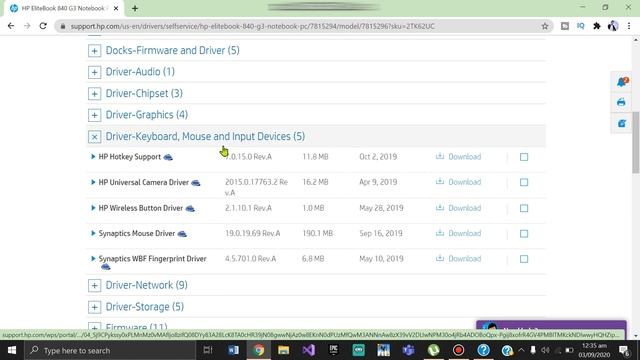Bookmark this page with star icon
The image size is (640, 360).
click(545, 26)
